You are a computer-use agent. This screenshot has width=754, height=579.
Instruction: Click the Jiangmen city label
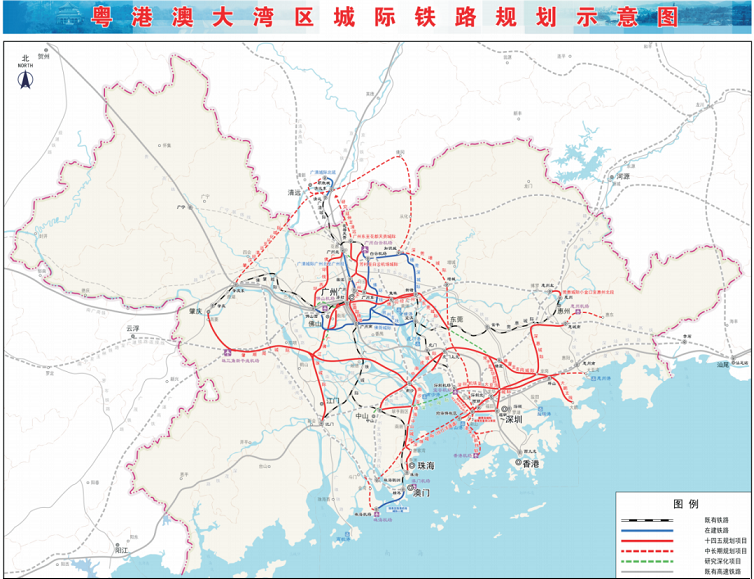(334, 400)
